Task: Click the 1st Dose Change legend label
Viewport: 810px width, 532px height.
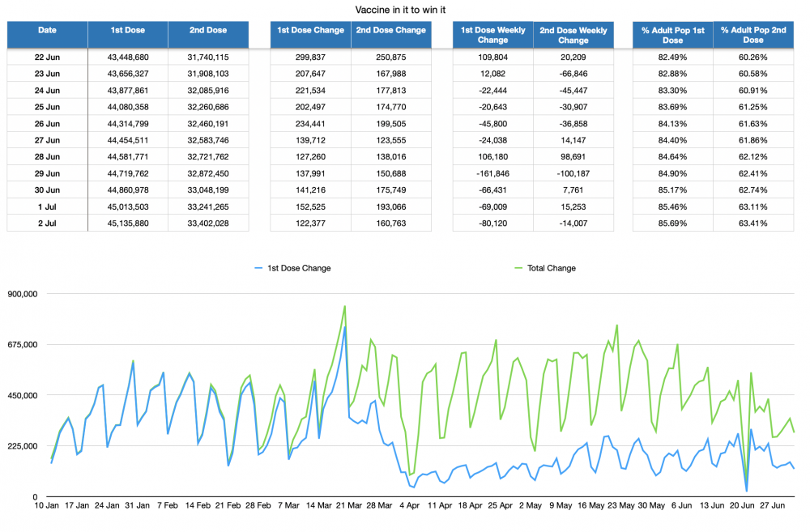Action: [x=299, y=268]
